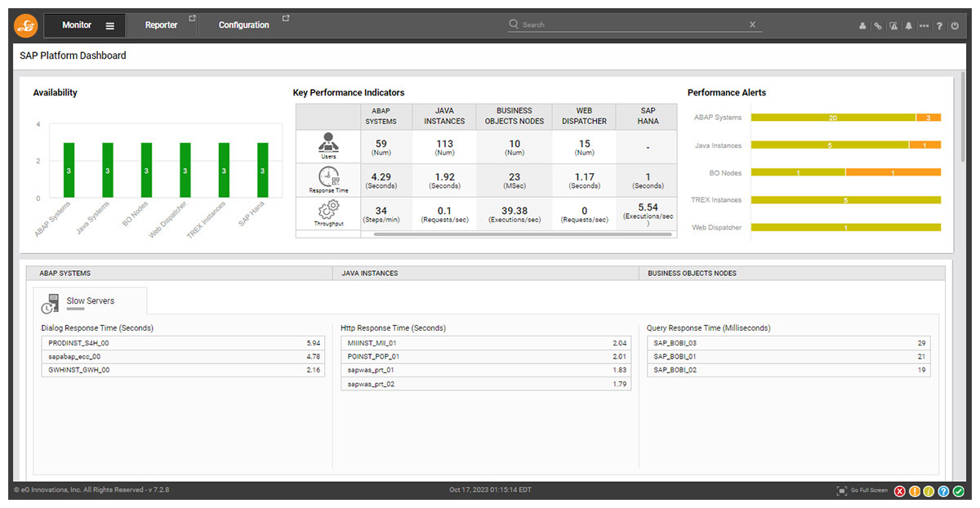The width and height of the screenshot is (980, 508).
Task: Click the orange exclamation major alert icon
Action: [915, 491]
